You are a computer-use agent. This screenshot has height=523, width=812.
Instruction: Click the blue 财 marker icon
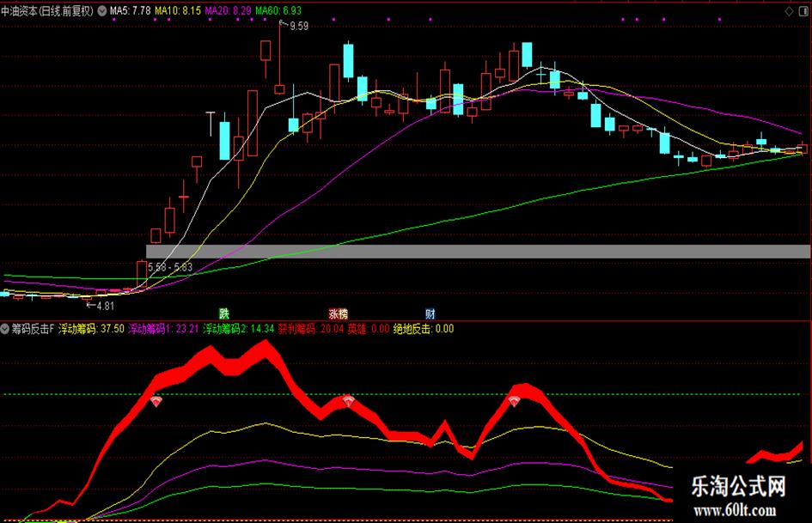[x=430, y=313]
